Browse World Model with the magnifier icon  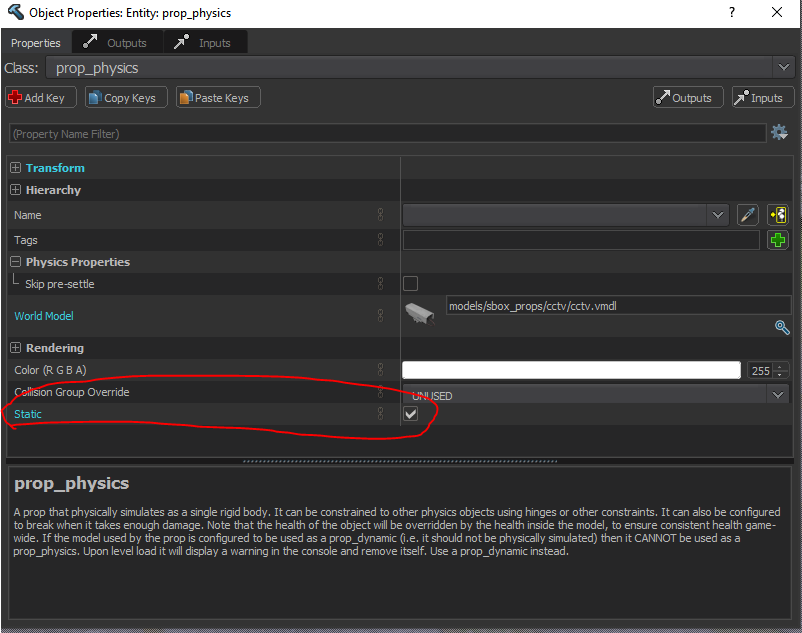[782, 327]
